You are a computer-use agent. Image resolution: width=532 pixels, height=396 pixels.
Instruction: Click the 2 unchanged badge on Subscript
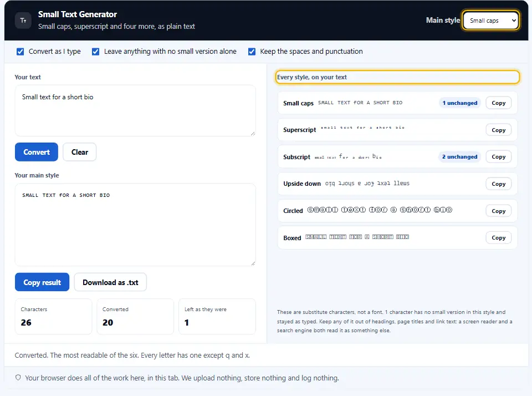[460, 156]
